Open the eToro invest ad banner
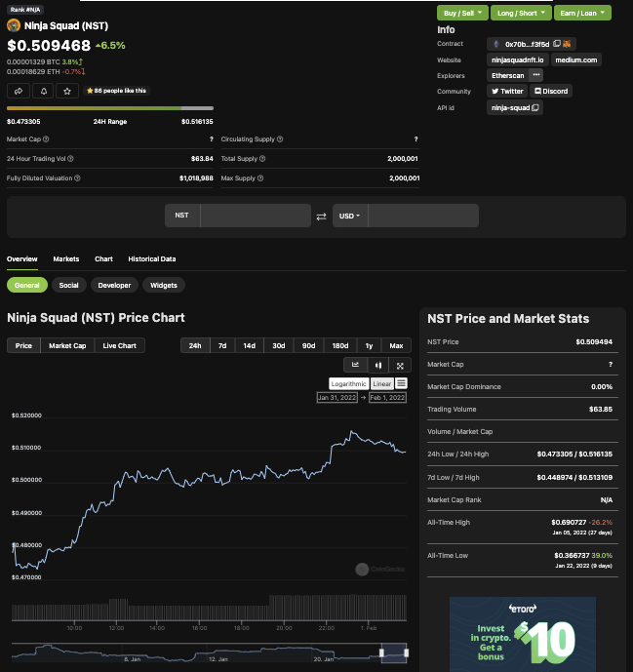Viewport: 633px width, 672px height. (x=523, y=634)
